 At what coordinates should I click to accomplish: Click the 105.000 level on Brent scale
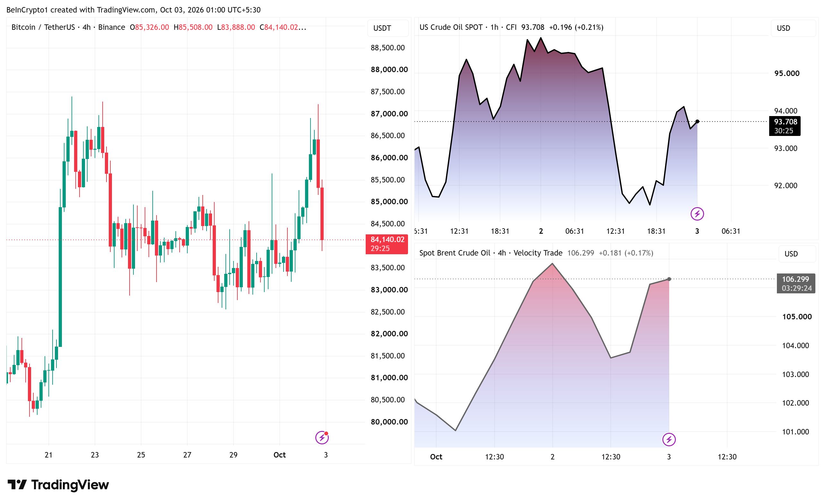pyautogui.click(x=797, y=316)
